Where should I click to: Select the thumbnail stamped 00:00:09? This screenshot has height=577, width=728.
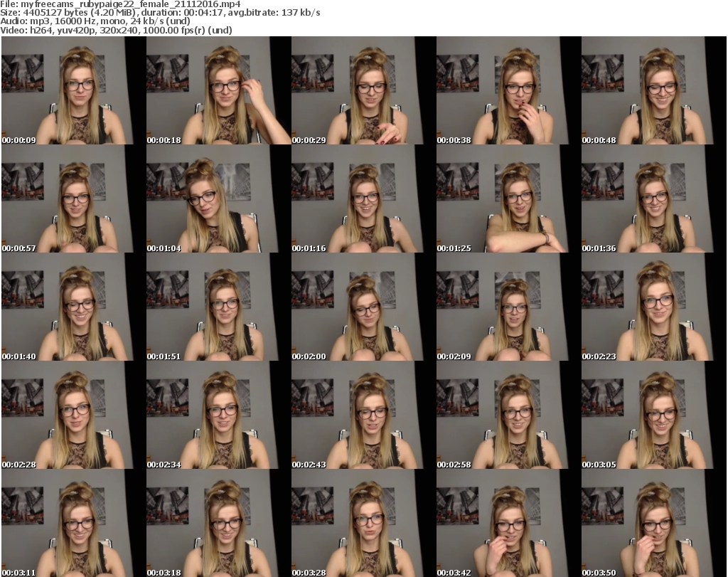click(74, 90)
